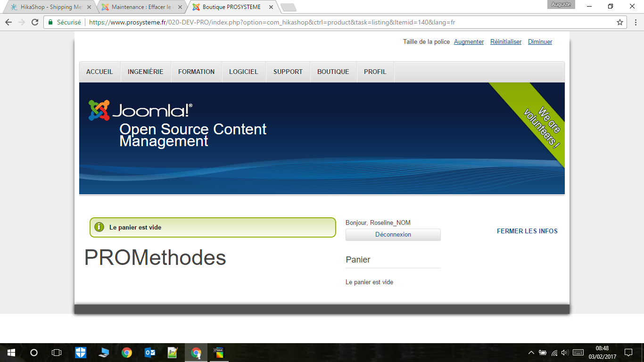Open the PROFIL menu item

tap(375, 72)
